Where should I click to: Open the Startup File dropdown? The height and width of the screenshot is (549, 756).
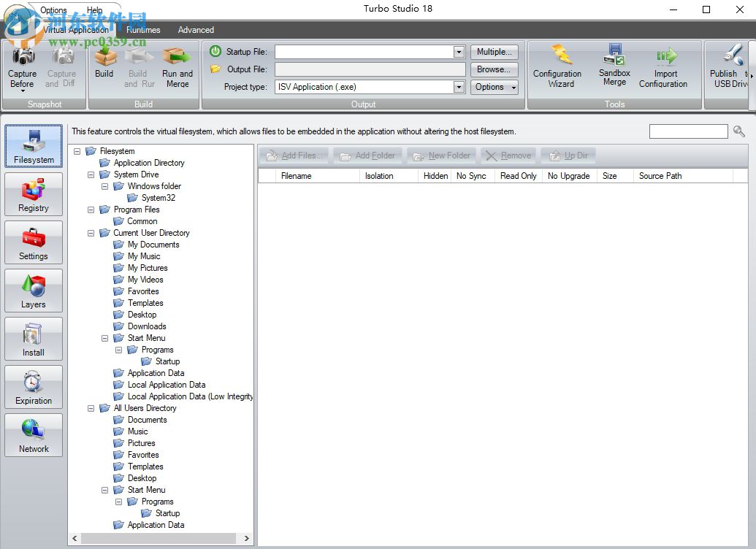[459, 52]
